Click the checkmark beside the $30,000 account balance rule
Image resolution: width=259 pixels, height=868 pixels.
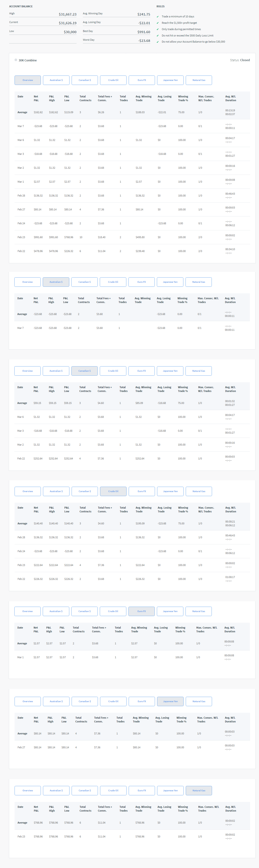point(157,42)
